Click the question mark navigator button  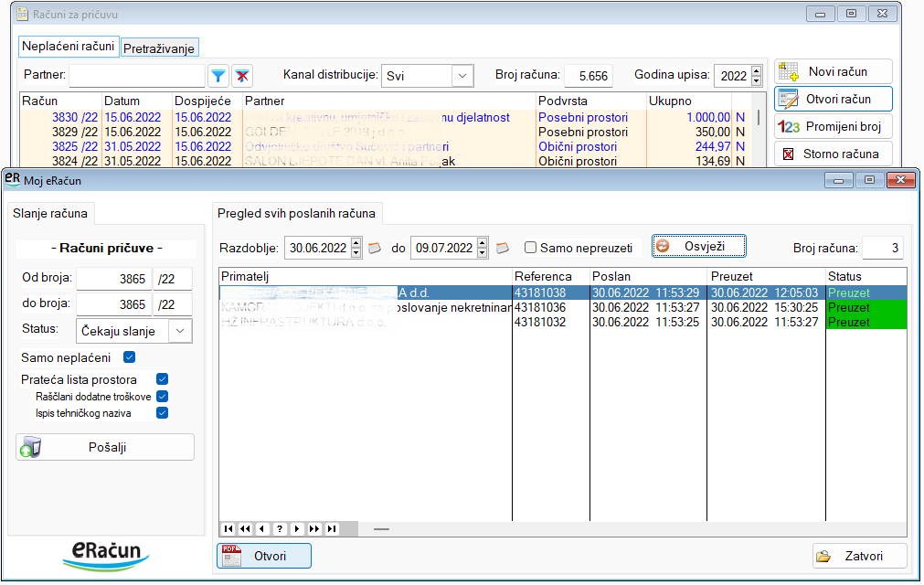coord(280,528)
